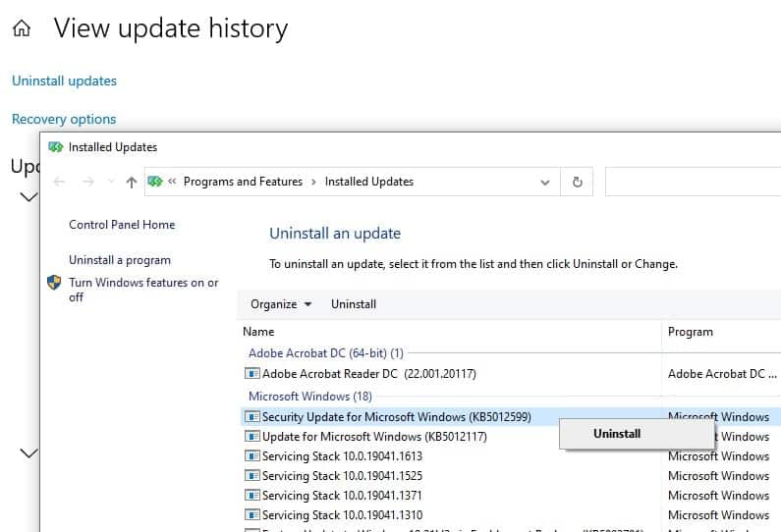Click the Refresh button next to address bar
781x532 pixels.
[577, 182]
